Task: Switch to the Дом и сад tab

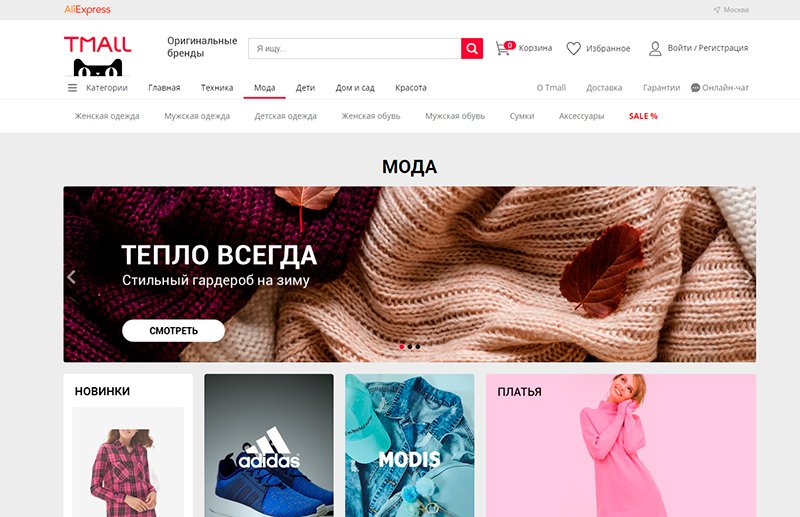Action: 355,88
